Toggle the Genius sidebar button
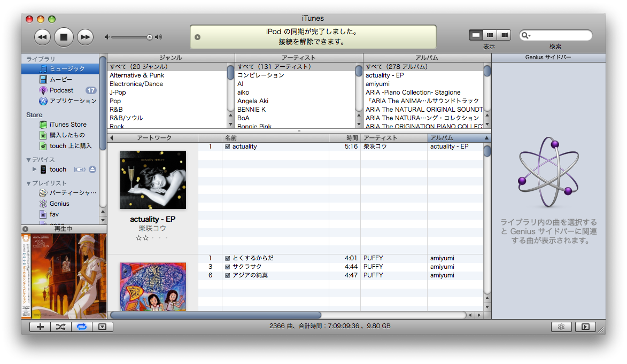 585,327
